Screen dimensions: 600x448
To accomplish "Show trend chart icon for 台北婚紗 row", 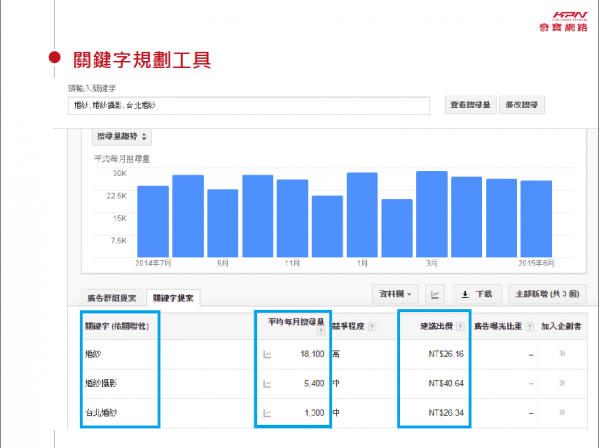I will (267, 413).
